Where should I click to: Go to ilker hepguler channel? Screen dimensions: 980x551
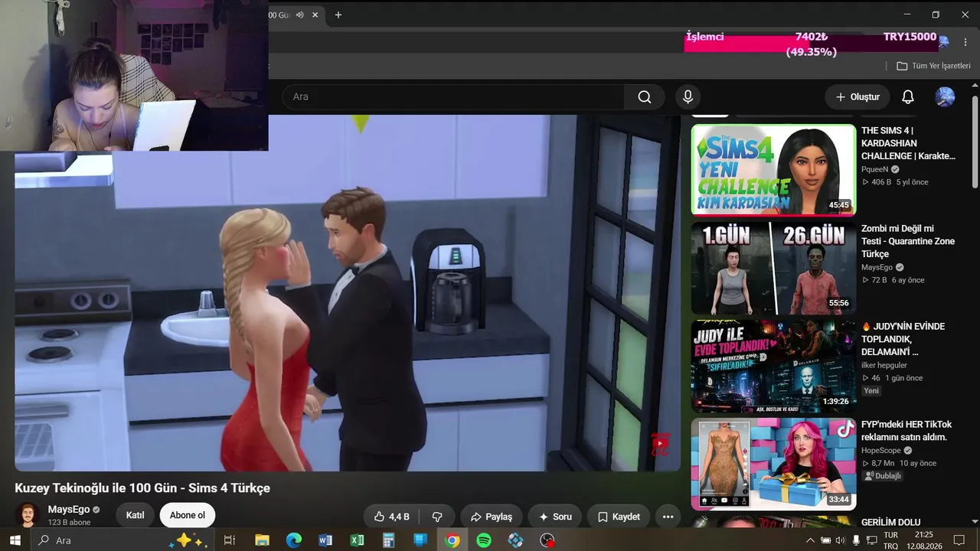click(x=884, y=366)
